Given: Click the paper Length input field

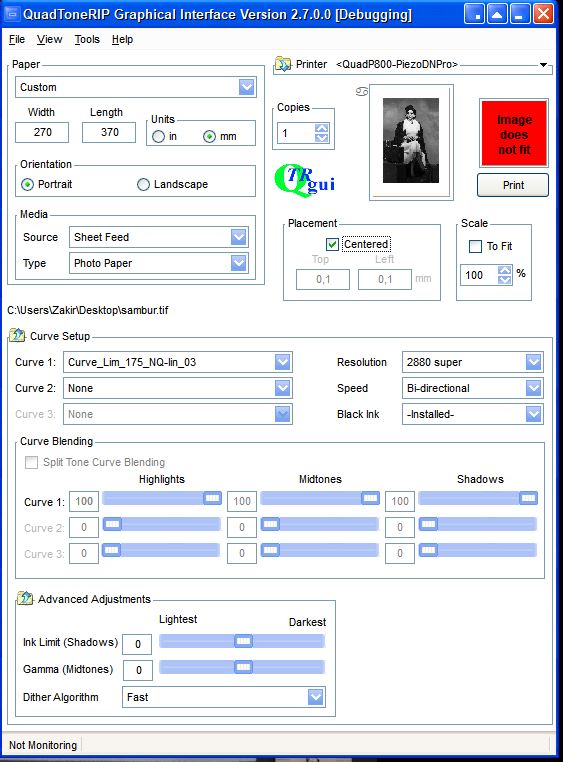Looking at the screenshot, I should tap(109, 132).
